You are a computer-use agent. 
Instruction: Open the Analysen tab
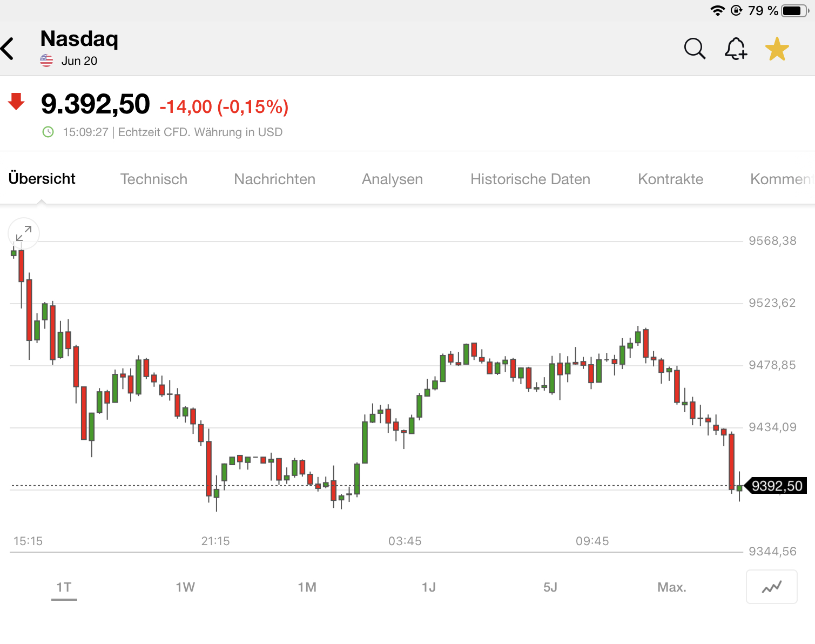click(392, 179)
